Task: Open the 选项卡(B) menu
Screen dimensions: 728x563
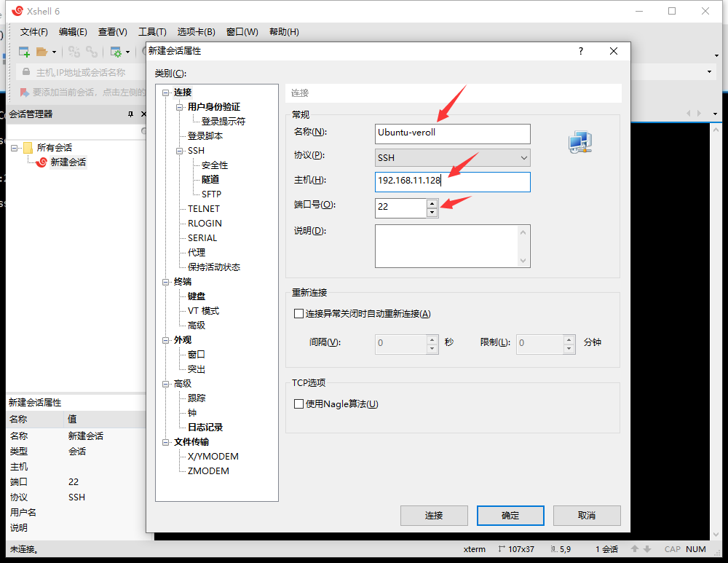Action: point(196,31)
